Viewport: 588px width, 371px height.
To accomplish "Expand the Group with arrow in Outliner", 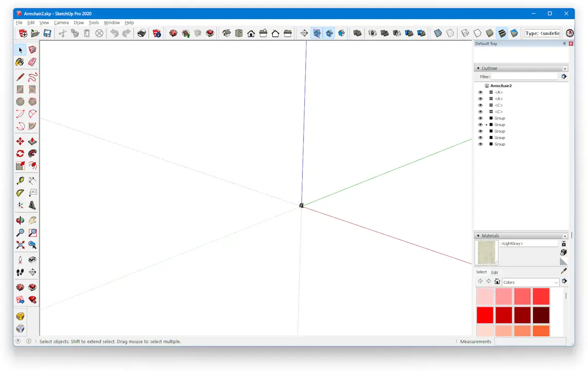I will pyautogui.click(x=487, y=125).
